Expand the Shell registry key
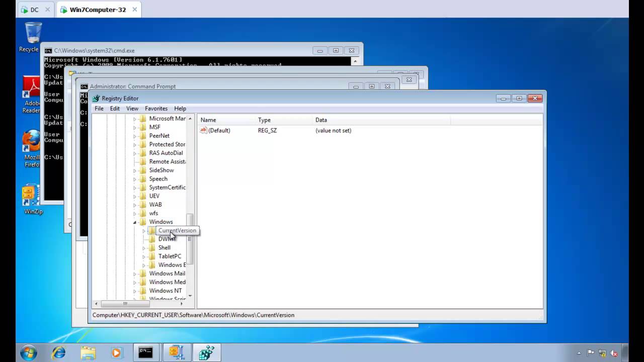Image resolution: width=644 pixels, height=362 pixels. [x=144, y=248]
